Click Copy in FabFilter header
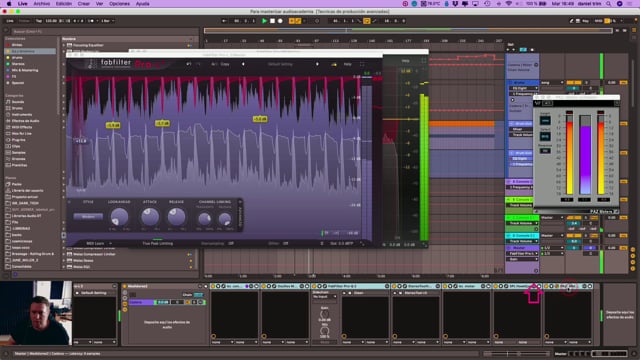640x360 pixels. click(225, 64)
